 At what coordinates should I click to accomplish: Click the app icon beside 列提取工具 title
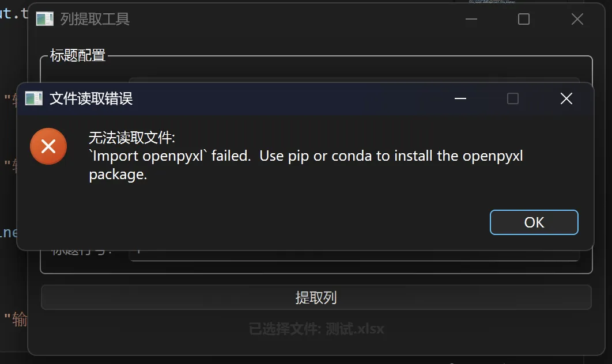coord(44,19)
